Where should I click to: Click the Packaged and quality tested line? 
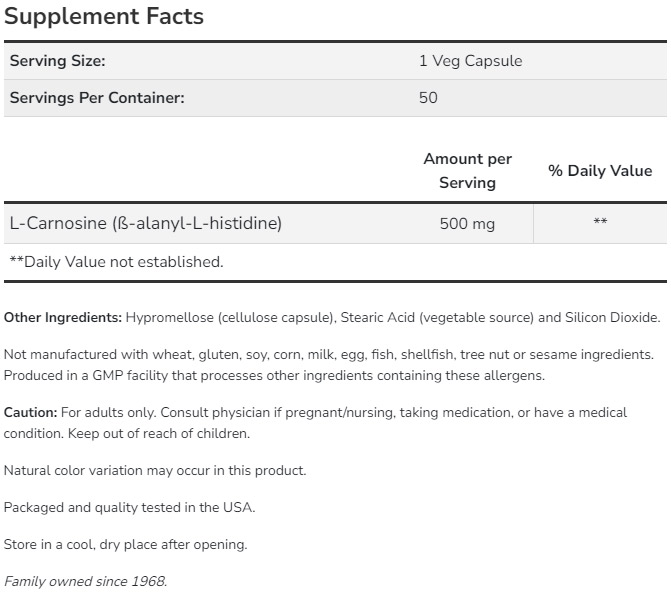129,507
